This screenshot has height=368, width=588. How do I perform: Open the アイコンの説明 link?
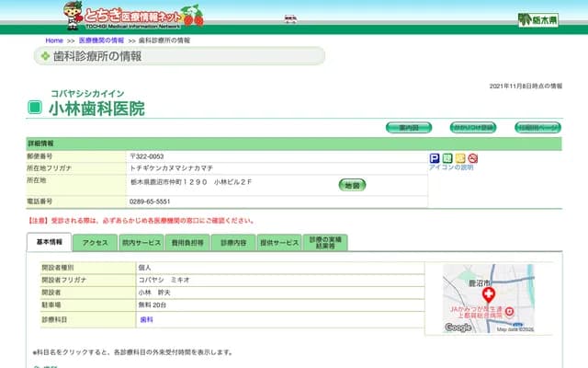tap(451, 167)
